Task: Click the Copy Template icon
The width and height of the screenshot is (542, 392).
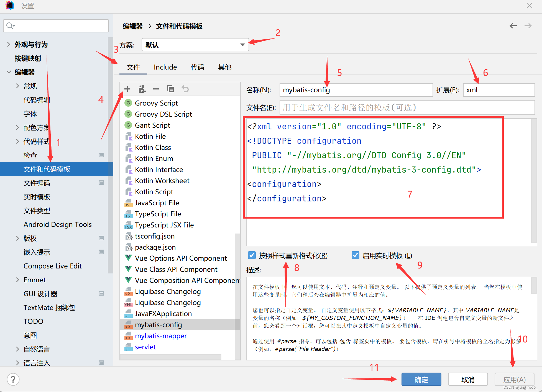Action: click(170, 89)
